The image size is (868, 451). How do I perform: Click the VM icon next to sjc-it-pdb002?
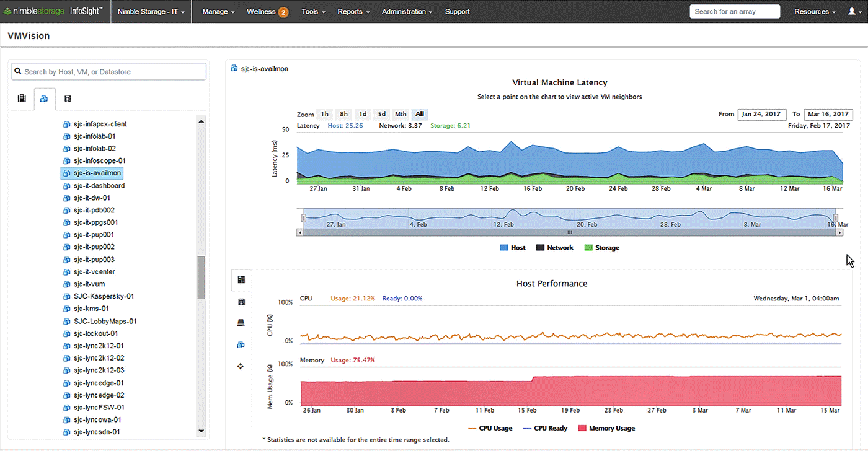click(x=67, y=210)
